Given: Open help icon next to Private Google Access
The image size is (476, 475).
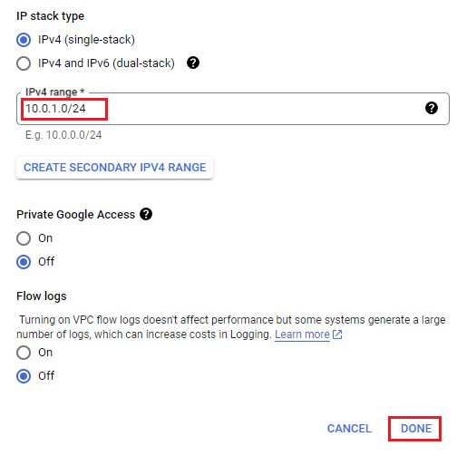Looking at the screenshot, I should coord(146,214).
